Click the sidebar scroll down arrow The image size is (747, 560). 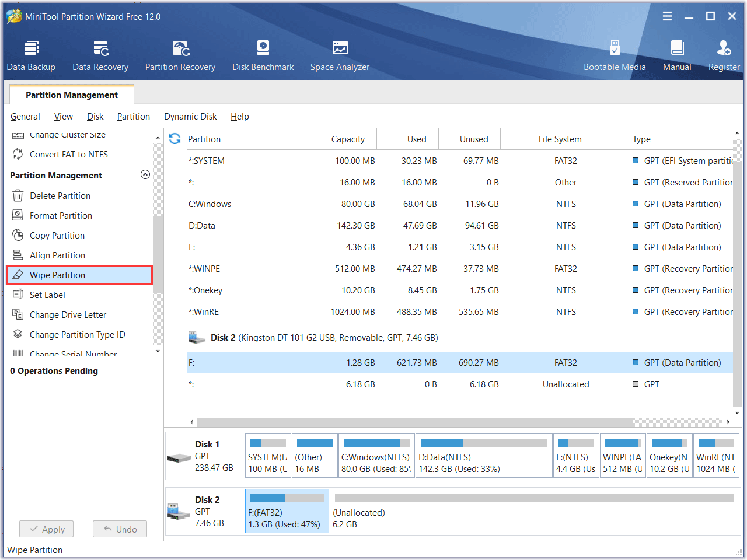click(x=158, y=351)
